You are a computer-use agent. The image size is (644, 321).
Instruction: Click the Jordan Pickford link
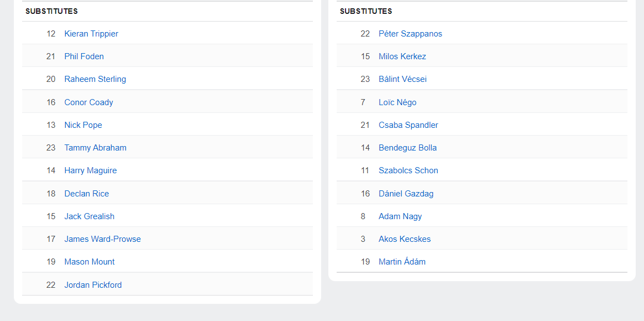pos(93,285)
